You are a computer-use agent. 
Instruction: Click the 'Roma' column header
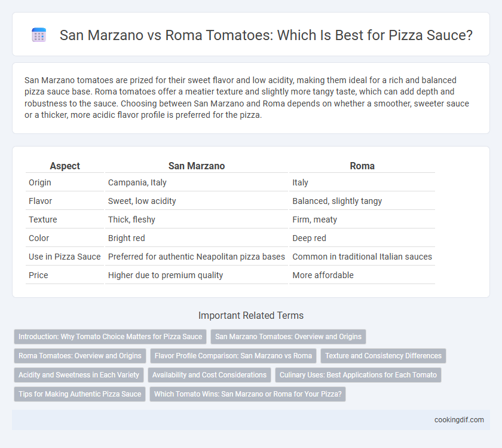click(x=362, y=166)
